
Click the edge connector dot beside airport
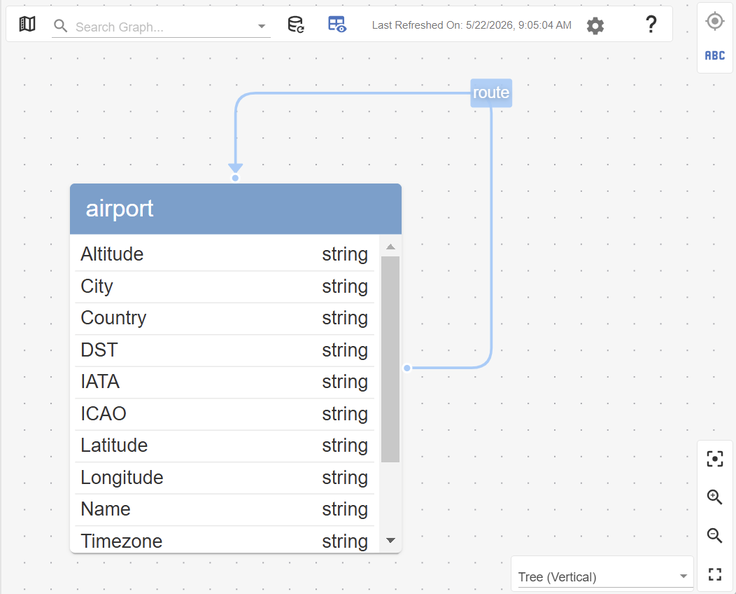407,368
